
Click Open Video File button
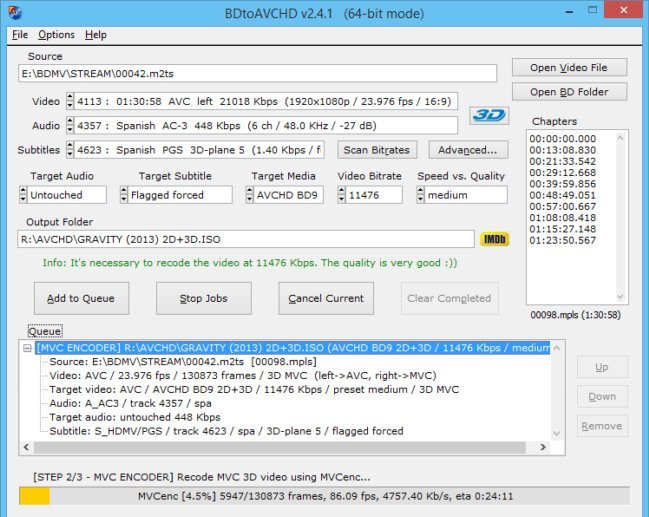pos(569,67)
